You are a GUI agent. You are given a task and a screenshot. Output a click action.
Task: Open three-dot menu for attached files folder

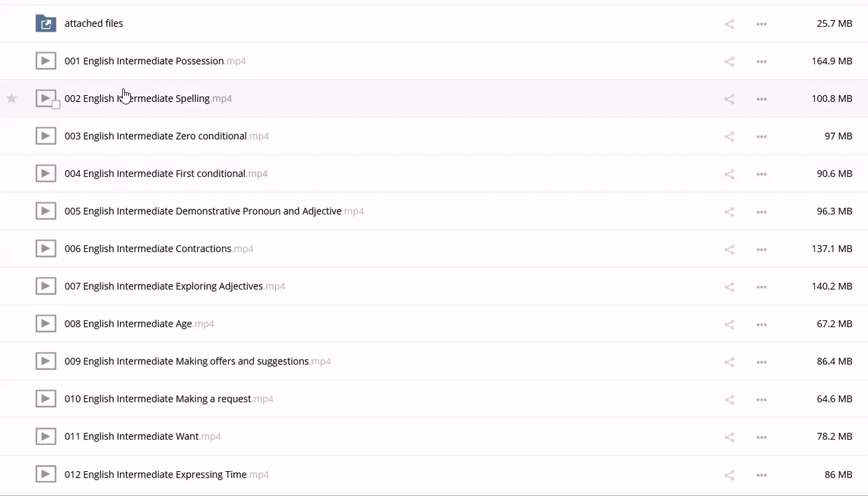pyautogui.click(x=762, y=24)
